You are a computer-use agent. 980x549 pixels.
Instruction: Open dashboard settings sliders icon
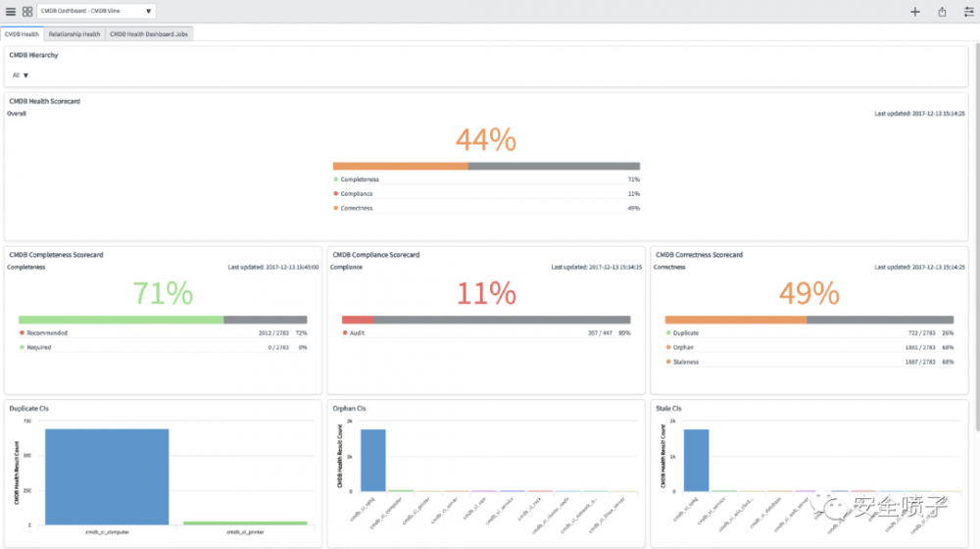pos(969,11)
